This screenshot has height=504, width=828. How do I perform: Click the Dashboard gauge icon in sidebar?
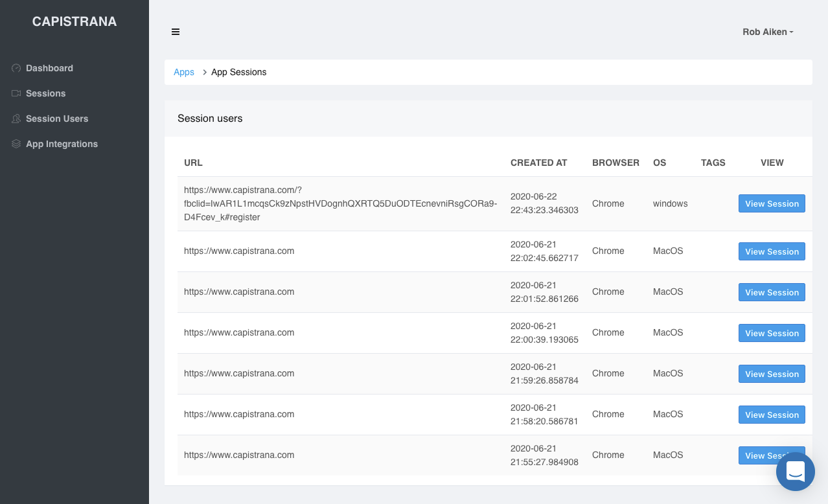(x=16, y=68)
